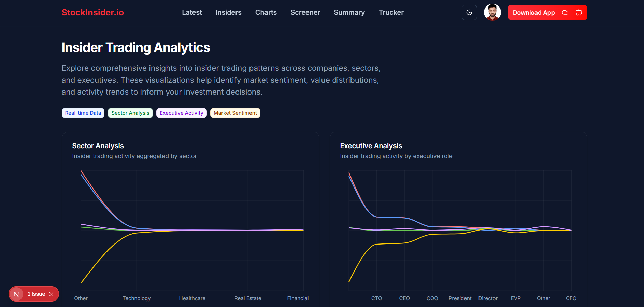This screenshot has width=644, height=307.
Task: Enable the Sector Analysis filter badge
Action: point(130,113)
